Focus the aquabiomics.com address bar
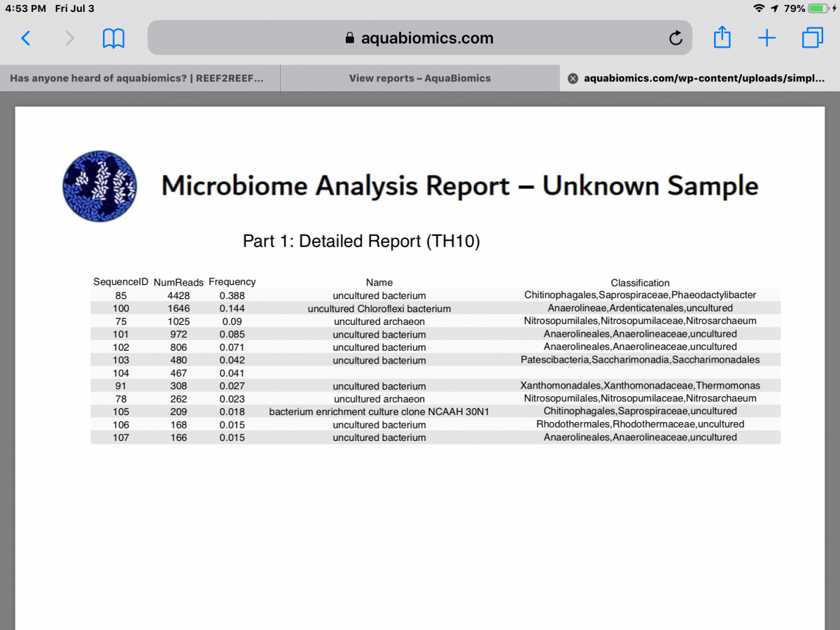This screenshot has width=840, height=630. pyautogui.click(x=420, y=38)
